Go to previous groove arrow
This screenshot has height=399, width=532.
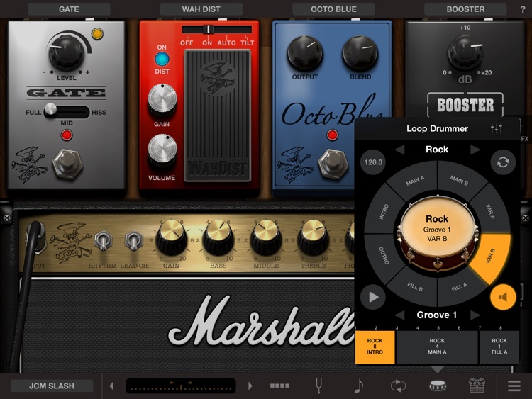[x=399, y=315]
